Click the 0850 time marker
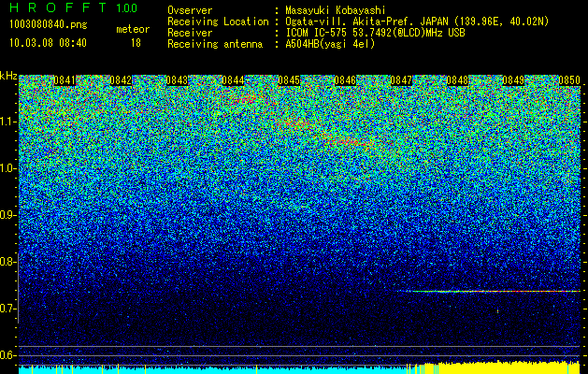588x374 pixels. point(569,80)
